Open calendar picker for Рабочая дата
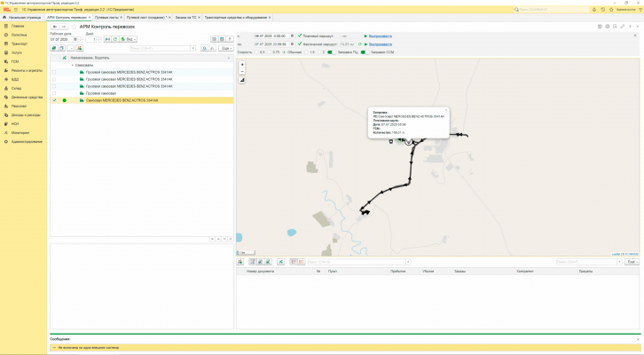 tap(75, 39)
